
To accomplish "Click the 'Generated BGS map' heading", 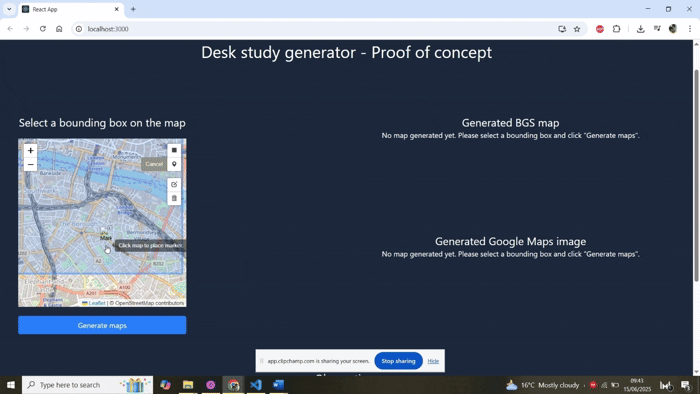I will pos(510,123).
